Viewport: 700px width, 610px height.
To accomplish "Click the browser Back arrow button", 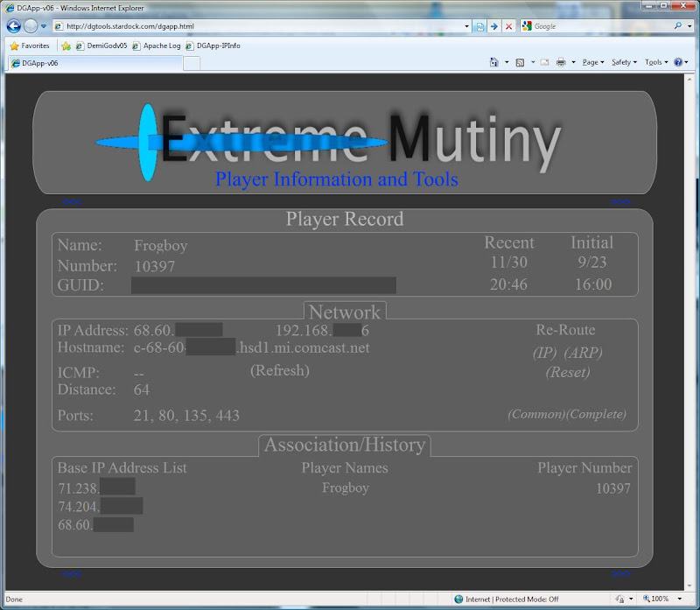I will tap(14, 26).
